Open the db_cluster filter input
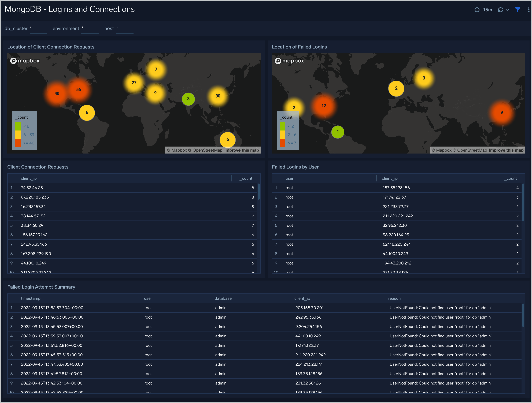This screenshot has height=403, width=532. coord(38,28)
